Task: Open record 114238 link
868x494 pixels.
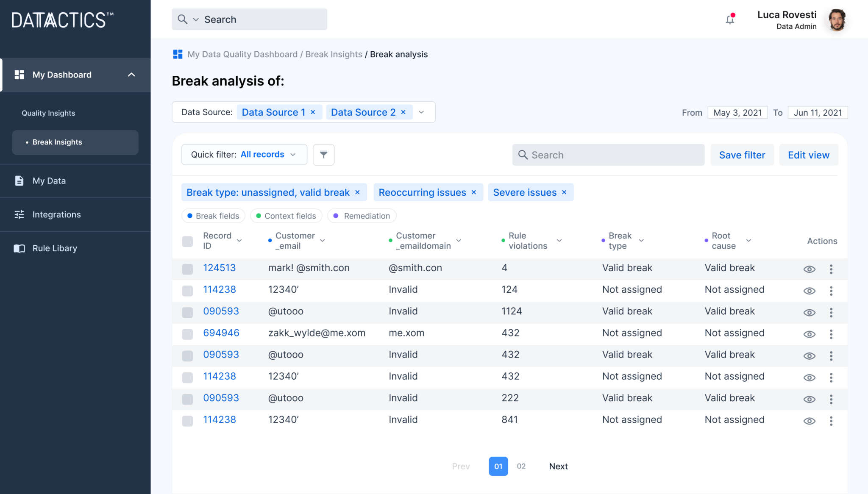Action: [x=219, y=289]
